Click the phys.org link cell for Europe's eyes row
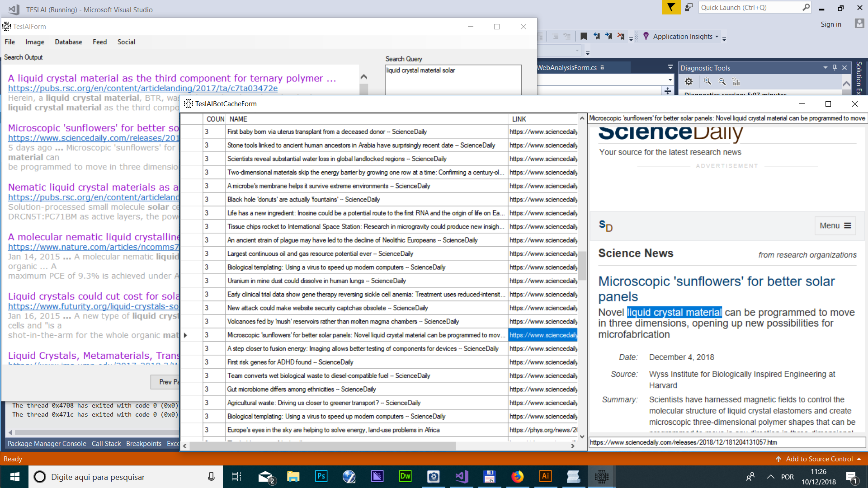The width and height of the screenshot is (868, 488). pos(543,430)
